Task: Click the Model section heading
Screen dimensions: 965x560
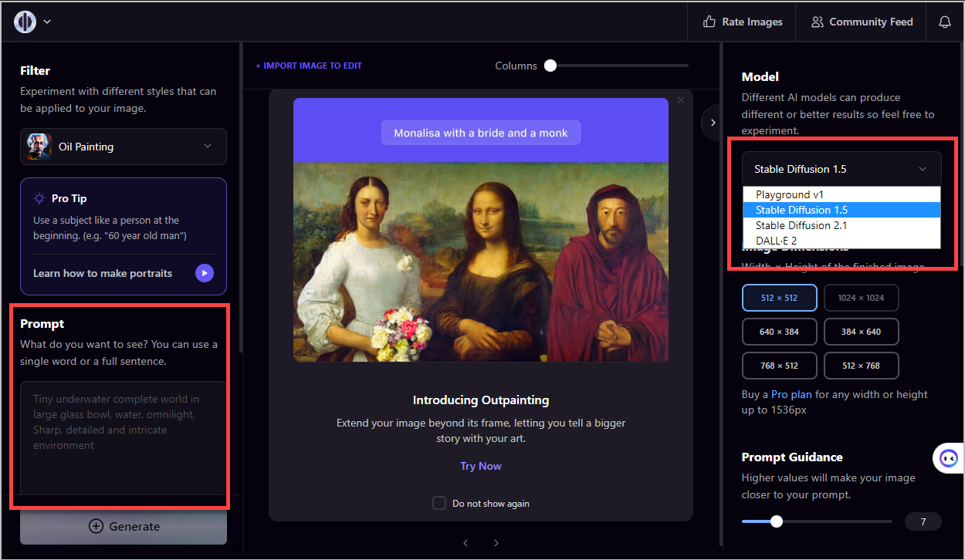Action: [x=760, y=76]
